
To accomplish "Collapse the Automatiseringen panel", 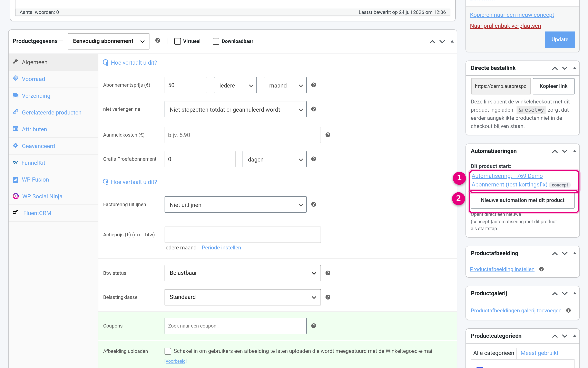I will (575, 151).
